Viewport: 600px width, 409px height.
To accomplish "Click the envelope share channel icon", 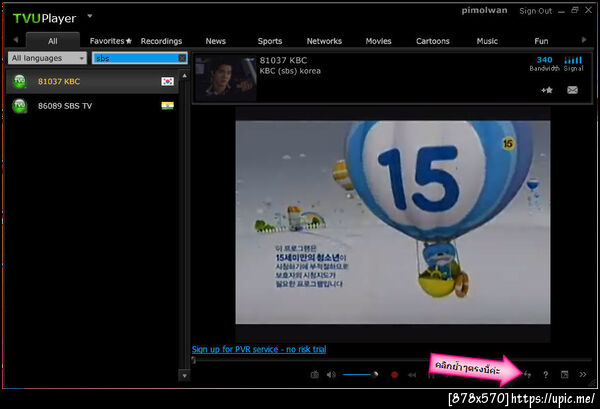I will click(x=572, y=90).
